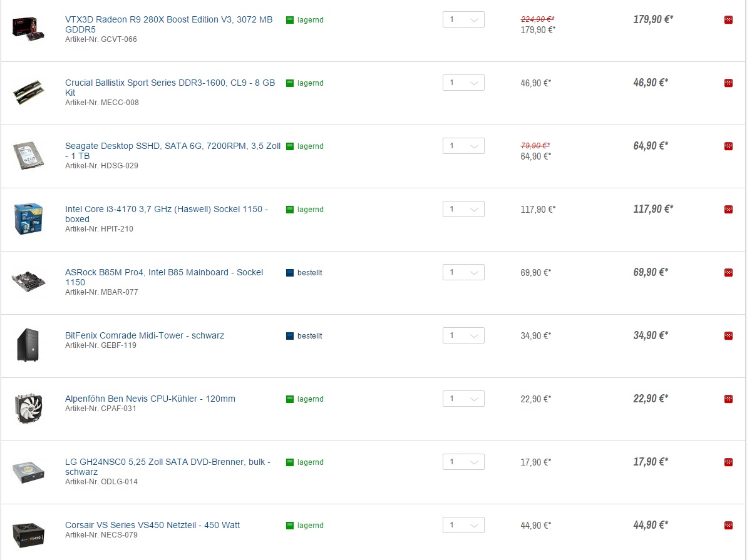
Task: Click the Crucial Ballistix RAM thumbnail
Action: coord(29,92)
